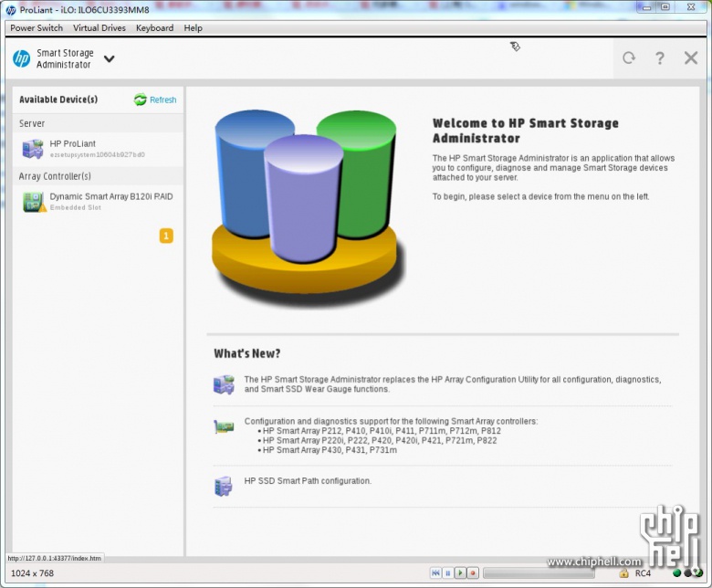
Task: Click the HP Smart Array P430, P431, P731m line
Action: (x=330, y=450)
